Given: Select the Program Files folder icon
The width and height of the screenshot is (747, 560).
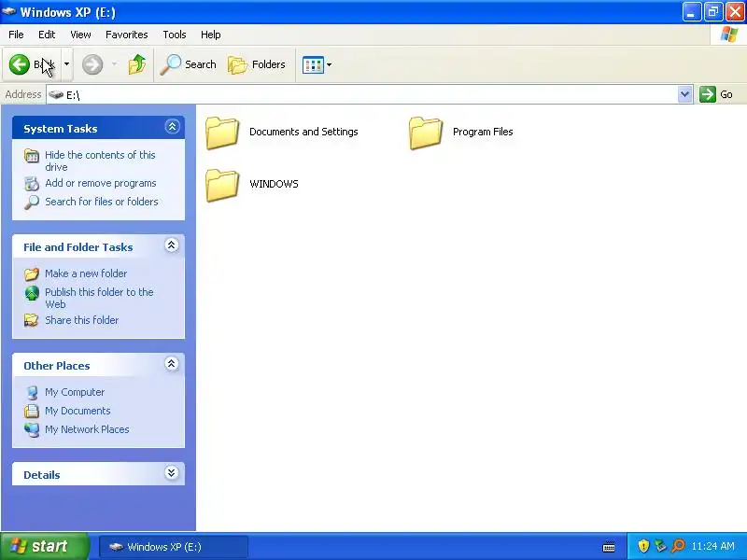Looking at the screenshot, I should 426,133.
